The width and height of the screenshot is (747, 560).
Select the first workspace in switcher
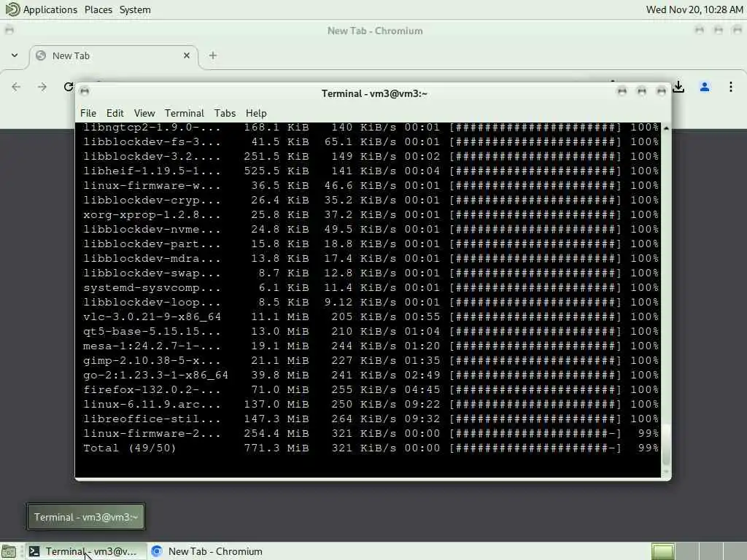click(x=662, y=551)
